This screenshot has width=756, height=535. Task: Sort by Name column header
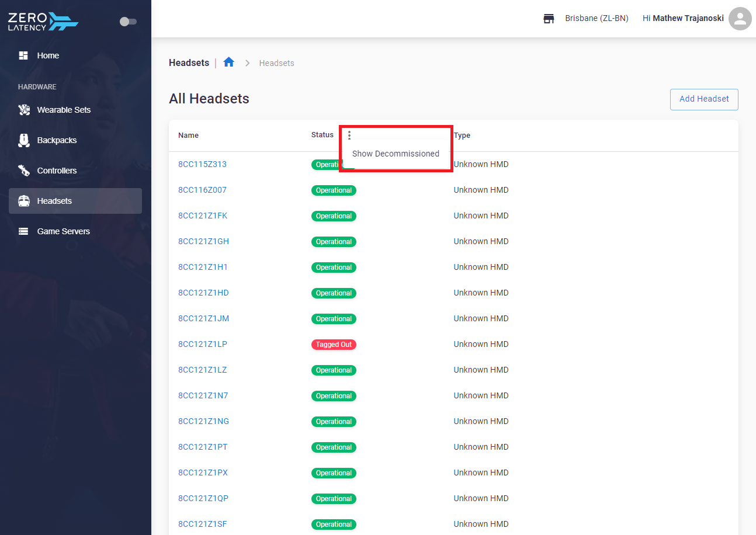(x=188, y=135)
